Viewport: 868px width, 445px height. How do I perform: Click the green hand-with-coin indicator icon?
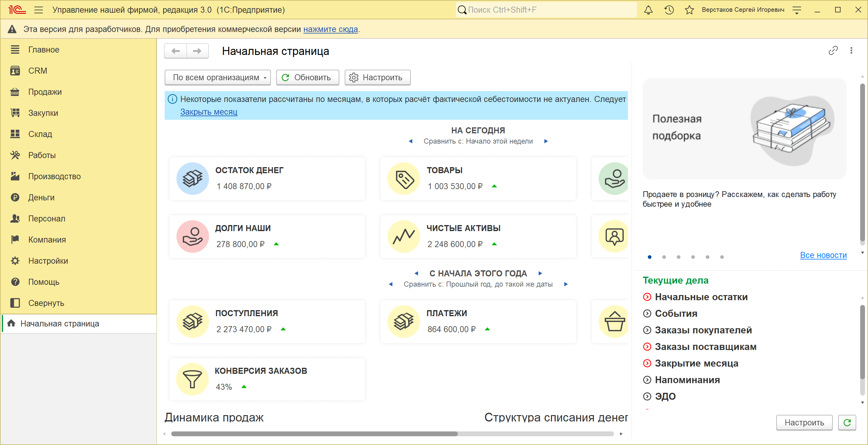coord(613,179)
